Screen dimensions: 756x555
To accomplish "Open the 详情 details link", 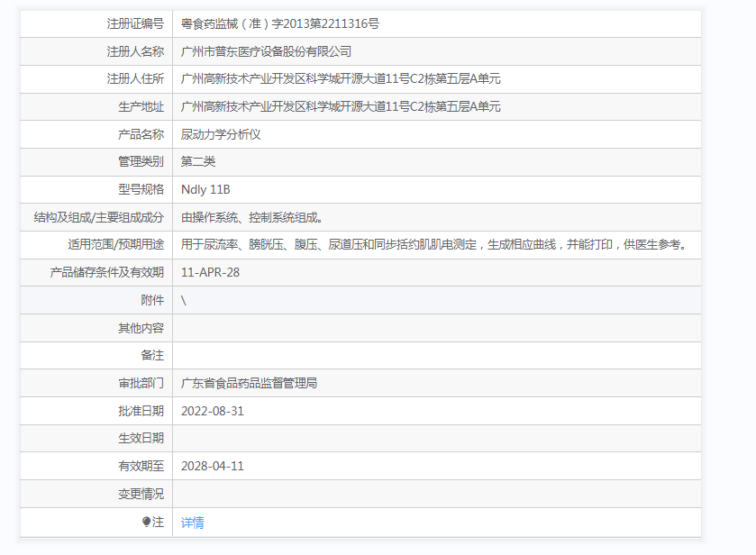I will [x=192, y=523].
